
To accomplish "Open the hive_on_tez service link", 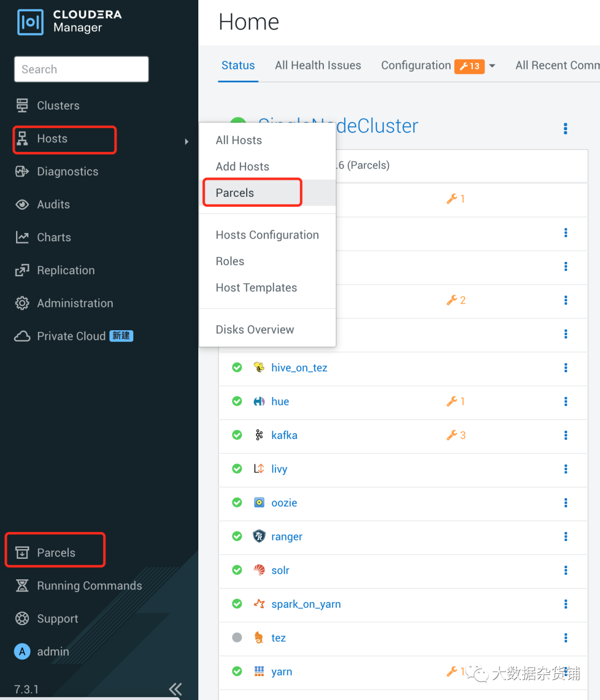I will pyautogui.click(x=299, y=368).
